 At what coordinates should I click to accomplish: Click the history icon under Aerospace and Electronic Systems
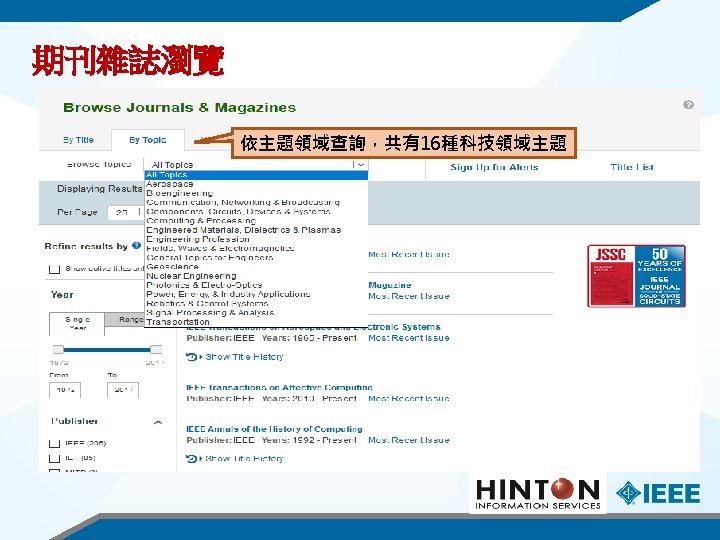coord(191,357)
